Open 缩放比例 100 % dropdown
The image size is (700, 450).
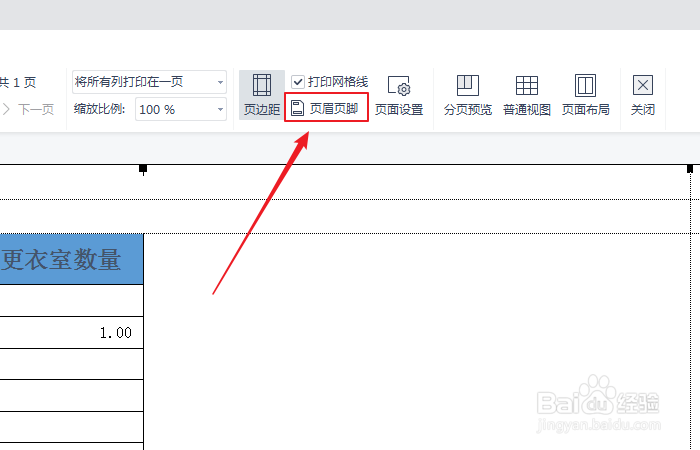(181, 109)
